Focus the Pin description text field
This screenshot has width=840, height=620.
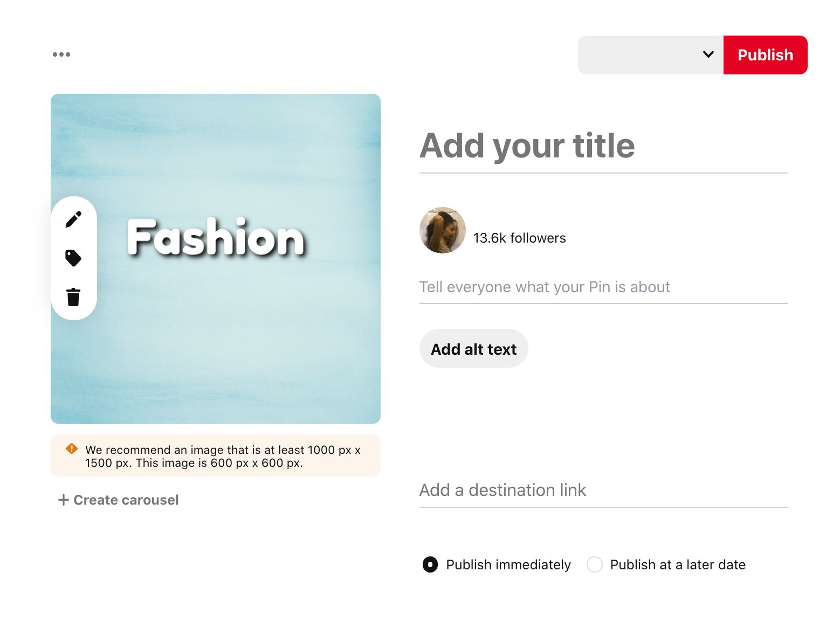[x=603, y=287]
